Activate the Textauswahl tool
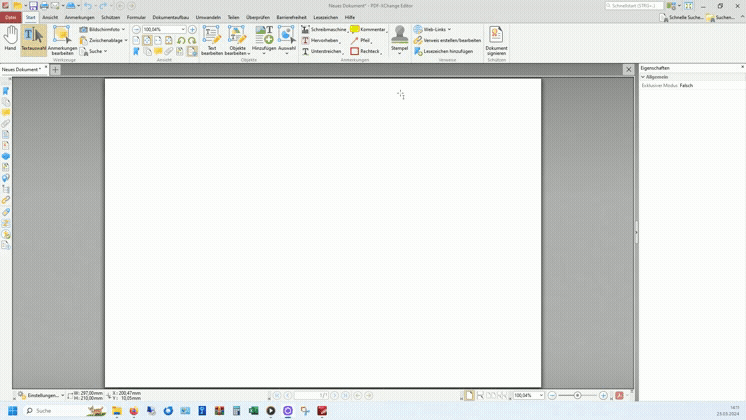The height and width of the screenshot is (420, 746). [33, 38]
